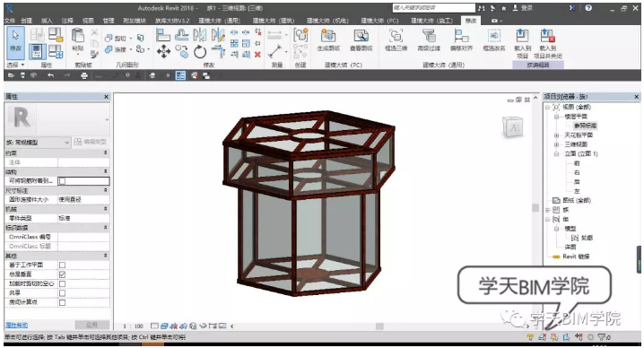The height and width of the screenshot is (348, 644).
Task: Click the ViewCube in the 3D view
Action: (513, 127)
